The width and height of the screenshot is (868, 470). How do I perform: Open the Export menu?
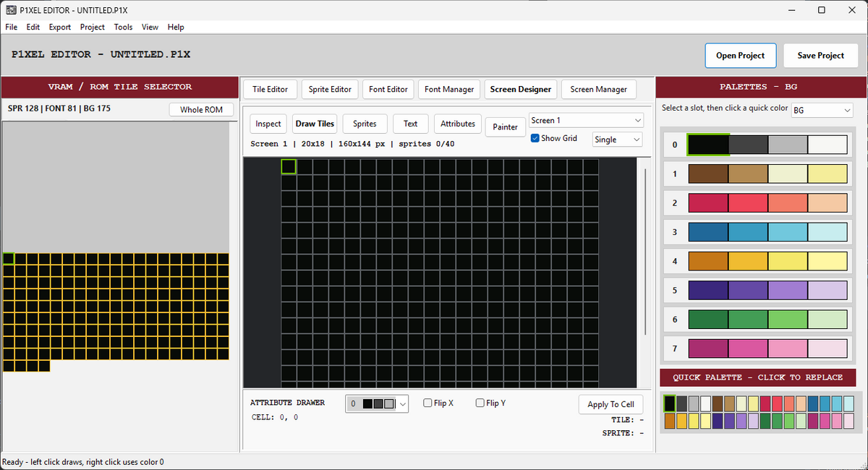click(x=60, y=27)
